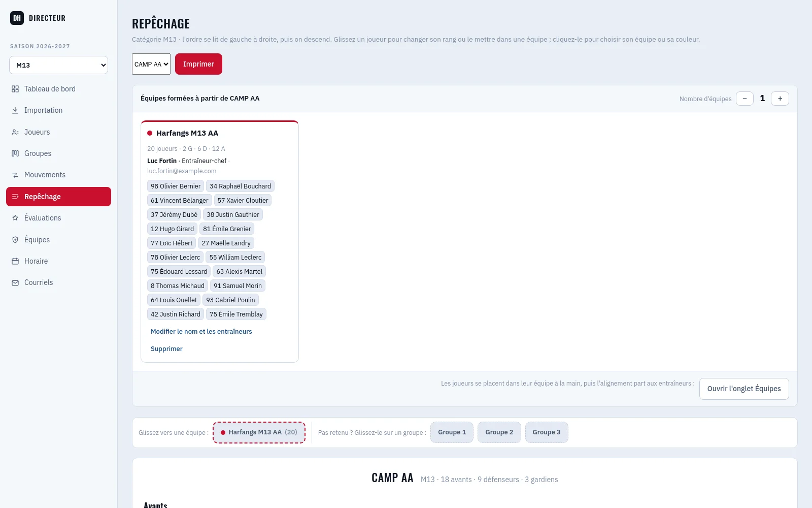Image resolution: width=812 pixels, height=508 pixels.
Task: Open the Mouvements section
Action: click(59, 175)
